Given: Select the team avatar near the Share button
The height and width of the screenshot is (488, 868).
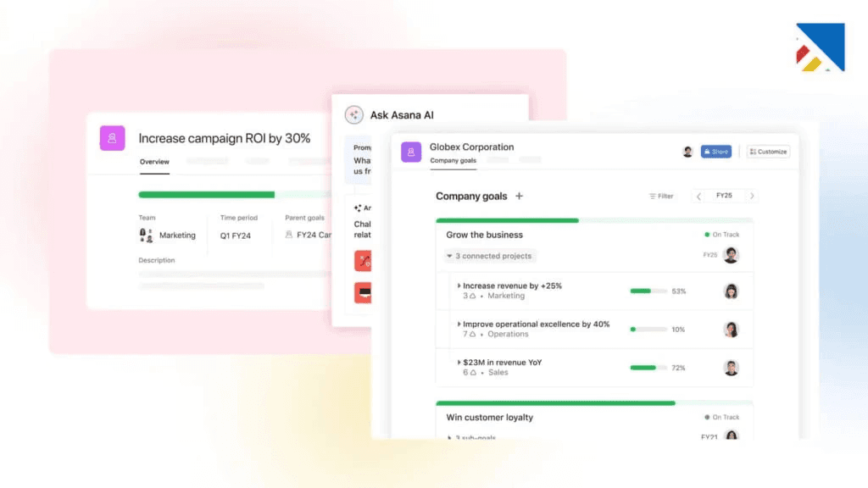Looking at the screenshot, I should tap(687, 151).
